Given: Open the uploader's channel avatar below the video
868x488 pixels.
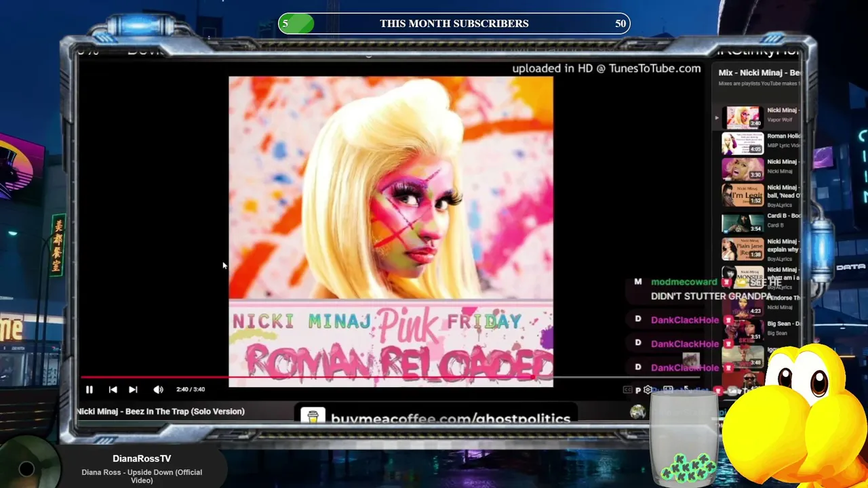Looking at the screenshot, I should (637, 411).
